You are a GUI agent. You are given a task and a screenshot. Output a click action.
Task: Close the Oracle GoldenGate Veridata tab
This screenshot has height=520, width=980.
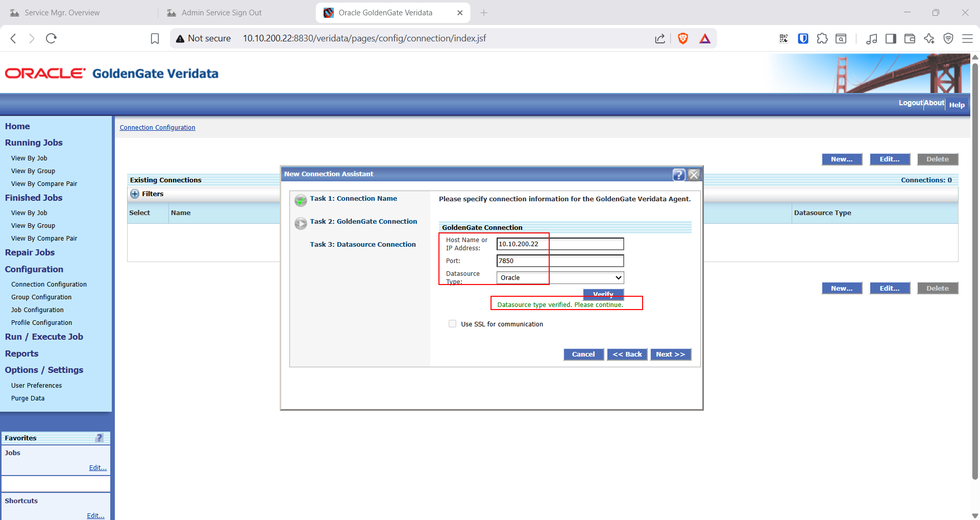pyautogui.click(x=460, y=13)
